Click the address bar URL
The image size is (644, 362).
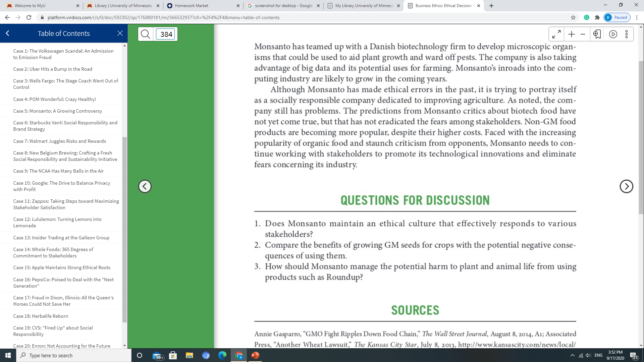[x=163, y=17]
